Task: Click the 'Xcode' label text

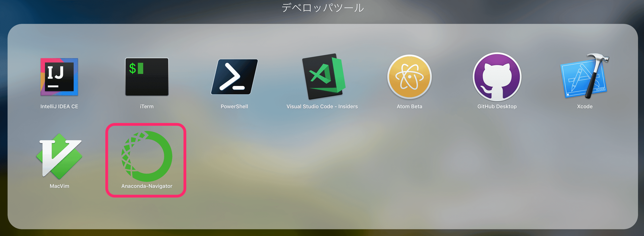Action: click(x=584, y=106)
